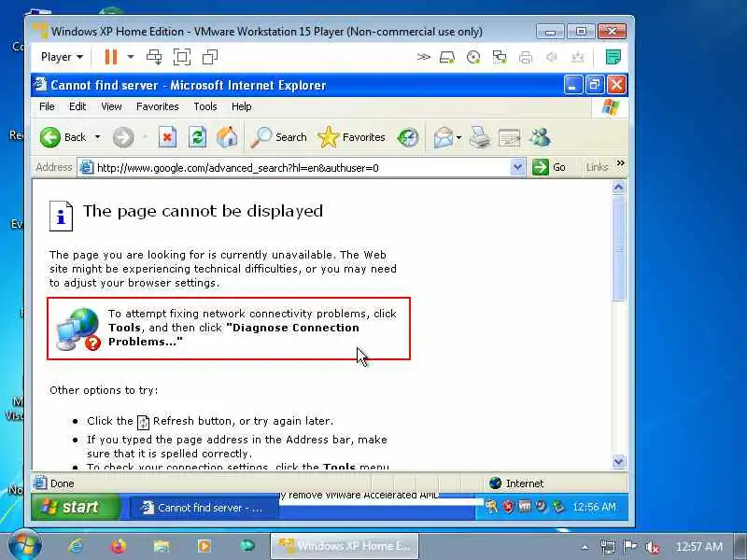Click the XP tray VMware tools icon
The width and height of the screenshot is (747, 560).
tap(525, 507)
